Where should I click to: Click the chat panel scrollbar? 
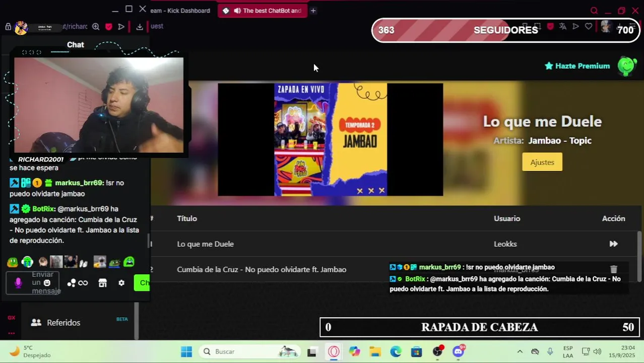click(x=149, y=241)
